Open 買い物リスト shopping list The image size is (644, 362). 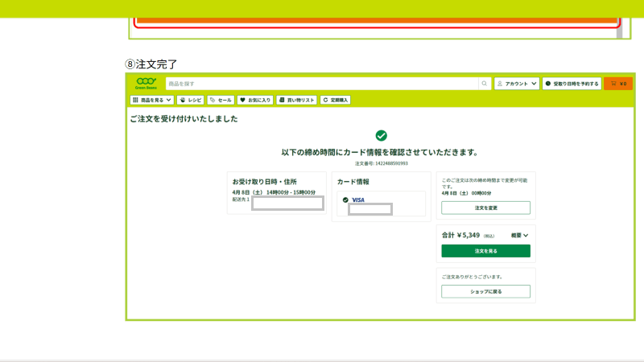[296, 100]
